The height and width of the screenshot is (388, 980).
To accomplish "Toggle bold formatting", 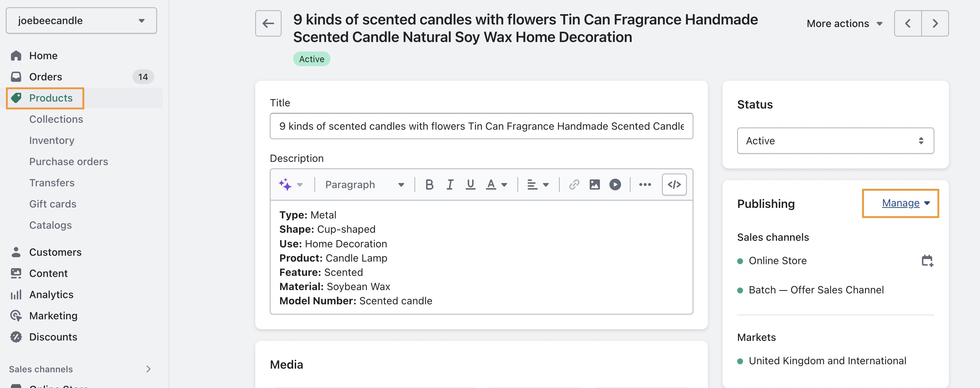I will (x=429, y=185).
